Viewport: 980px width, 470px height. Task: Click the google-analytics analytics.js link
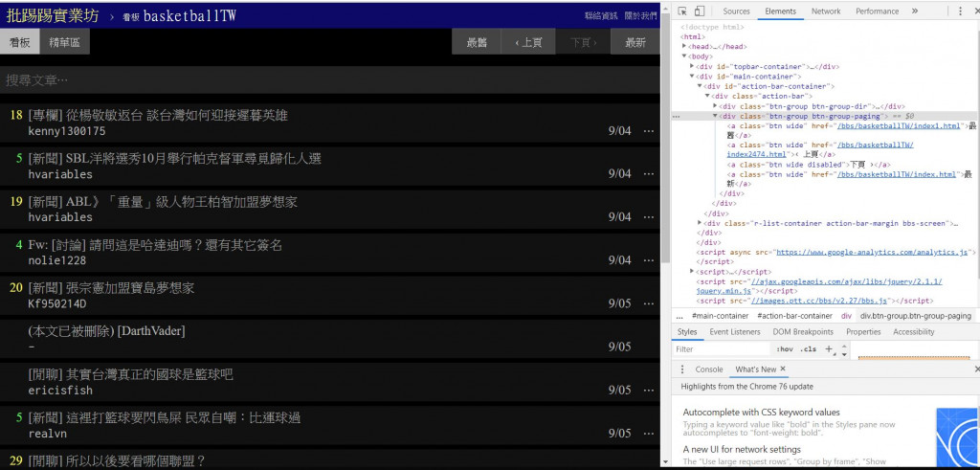coord(873,252)
